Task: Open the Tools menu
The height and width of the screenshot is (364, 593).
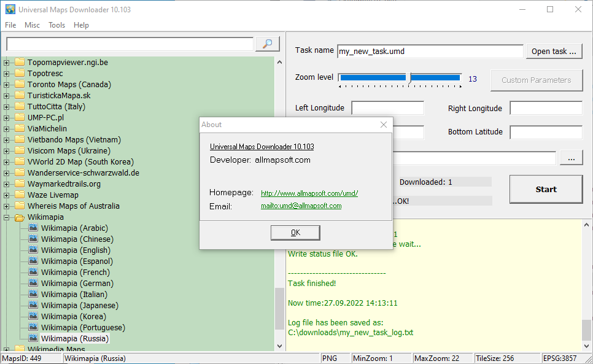Action: pyautogui.click(x=56, y=25)
